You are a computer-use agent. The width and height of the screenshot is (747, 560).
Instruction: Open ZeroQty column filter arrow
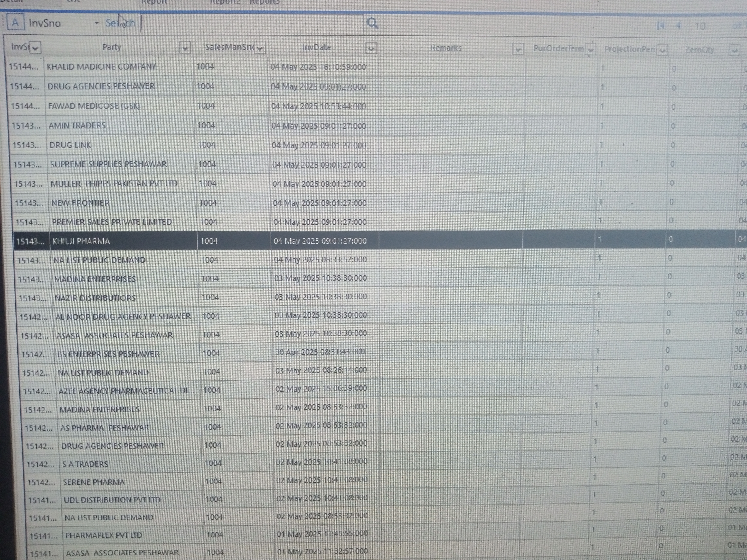pyautogui.click(x=734, y=51)
